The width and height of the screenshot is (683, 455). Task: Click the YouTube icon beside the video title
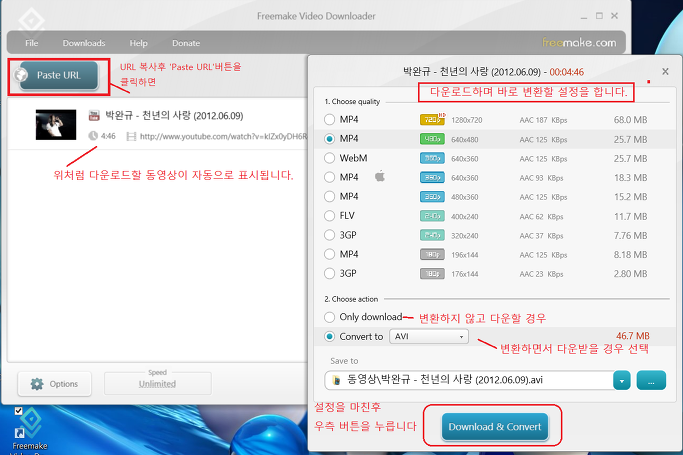point(94,115)
